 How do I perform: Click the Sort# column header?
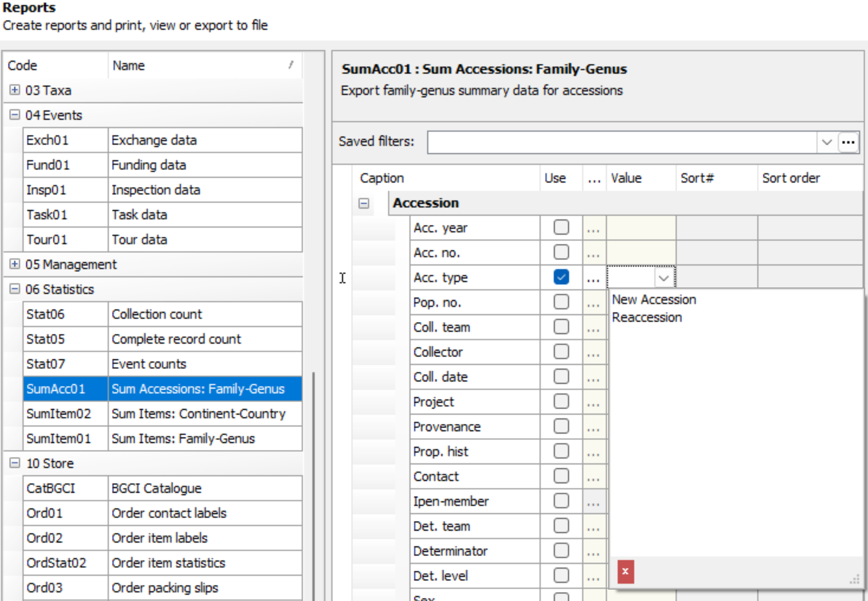click(x=717, y=178)
